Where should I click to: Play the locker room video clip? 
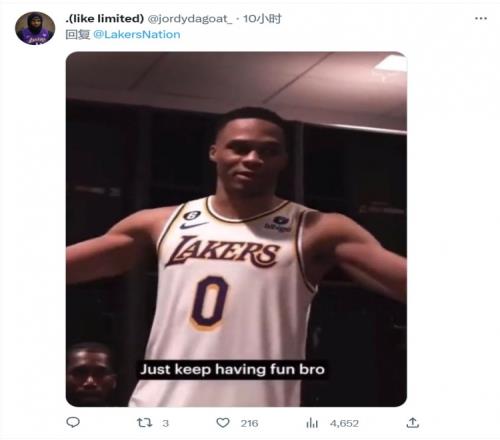pos(236,229)
